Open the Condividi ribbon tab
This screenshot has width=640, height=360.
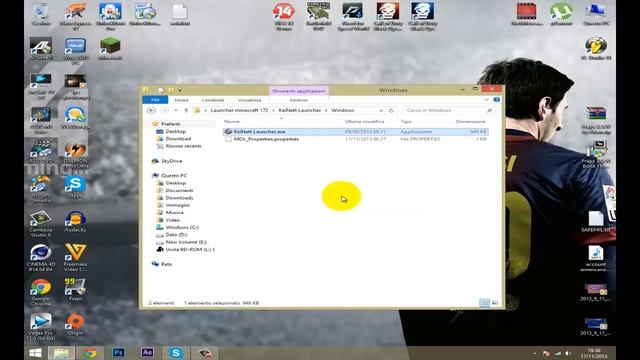(213, 100)
